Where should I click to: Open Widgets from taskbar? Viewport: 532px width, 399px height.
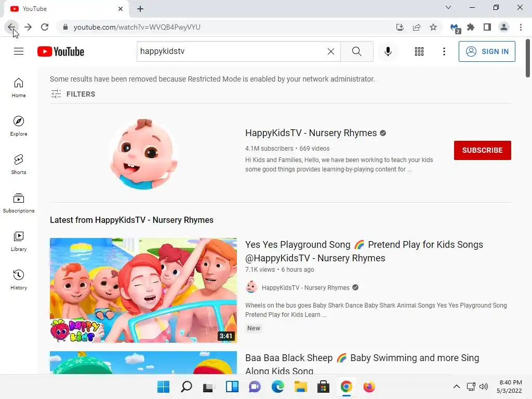click(232, 387)
